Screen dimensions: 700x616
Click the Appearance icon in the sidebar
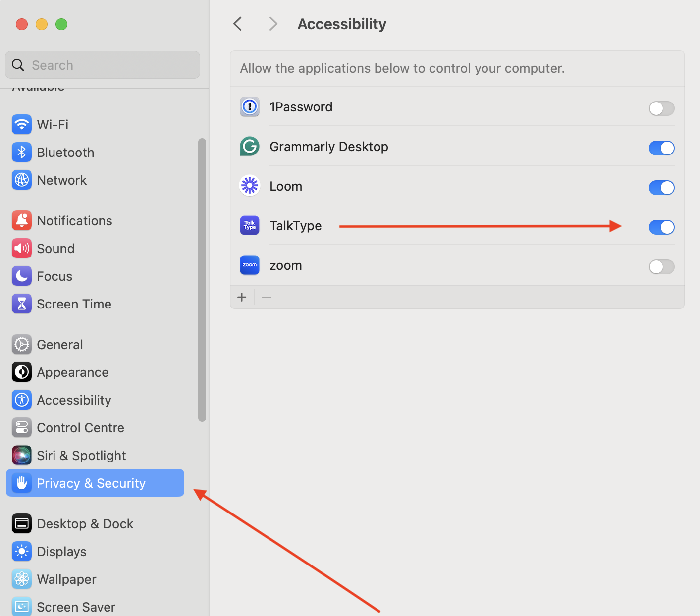click(22, 372)
